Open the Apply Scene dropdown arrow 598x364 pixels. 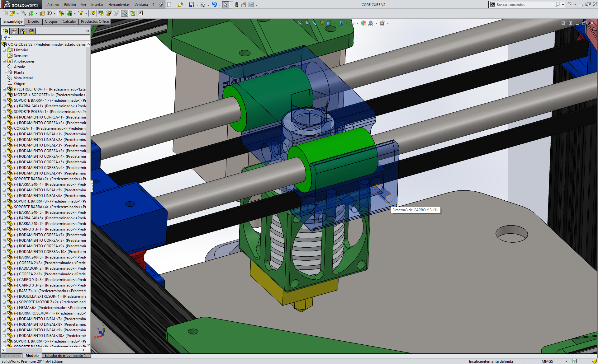[376, 23]
